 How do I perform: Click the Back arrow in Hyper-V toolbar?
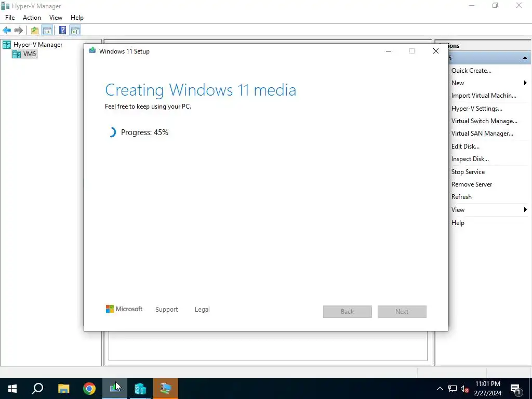(7, 31)
